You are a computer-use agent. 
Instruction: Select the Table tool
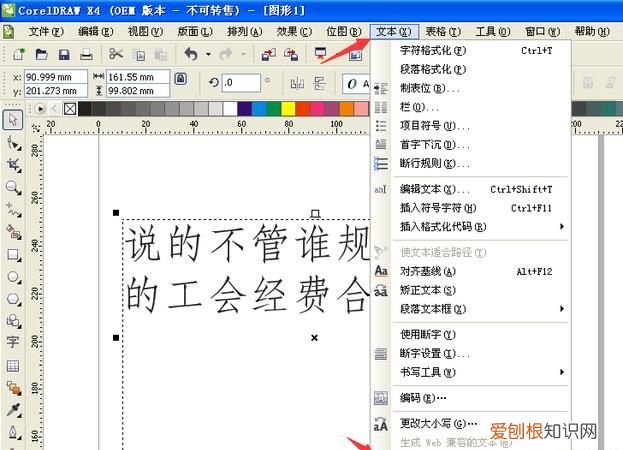click(x=13, y=366)
